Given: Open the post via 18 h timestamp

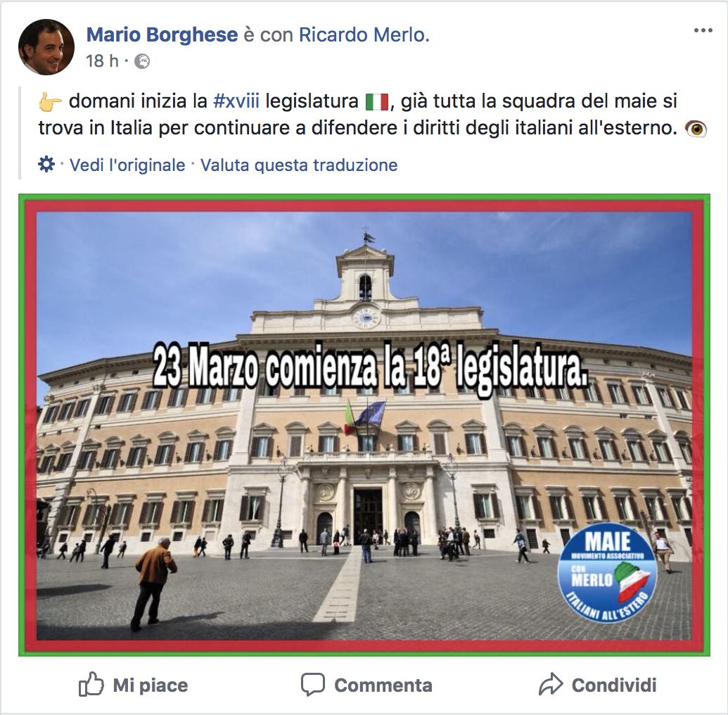Looking at the screenshot, I should 102,61.
